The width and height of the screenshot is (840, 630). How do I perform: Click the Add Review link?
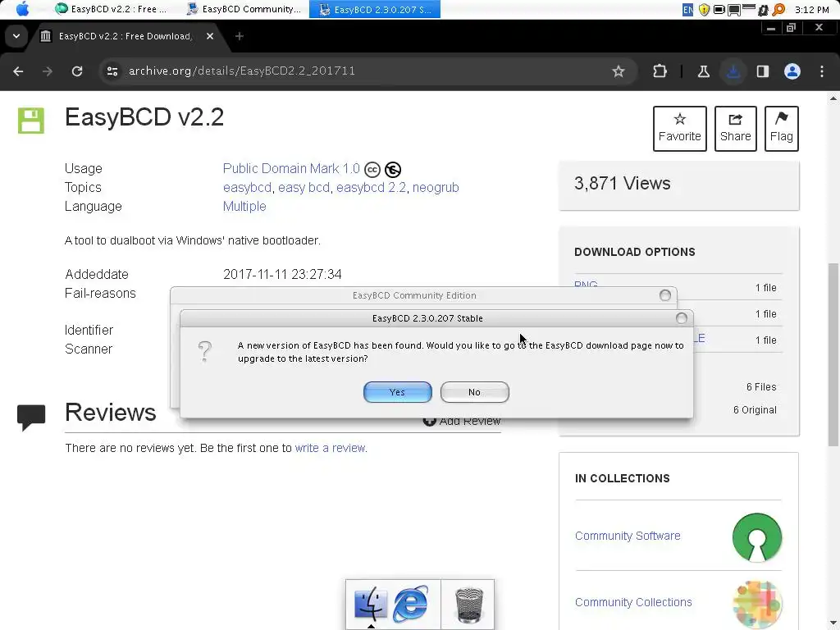[462, 422]
